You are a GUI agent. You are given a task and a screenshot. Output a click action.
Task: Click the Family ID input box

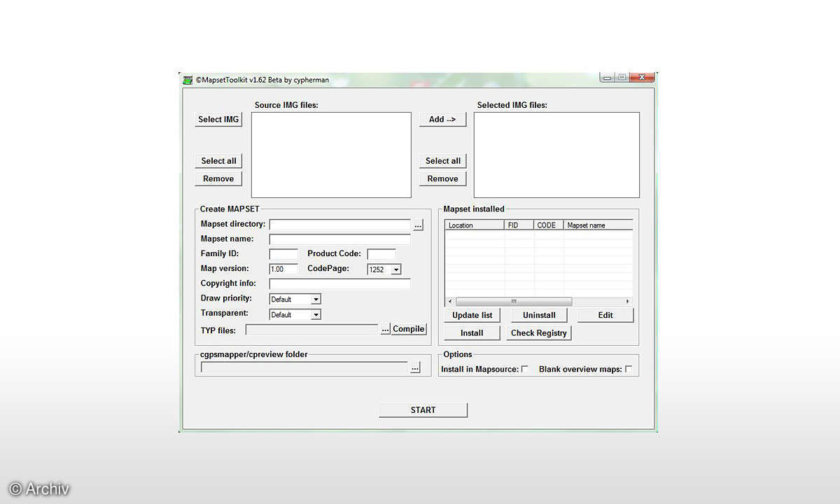tap(283, 254)
